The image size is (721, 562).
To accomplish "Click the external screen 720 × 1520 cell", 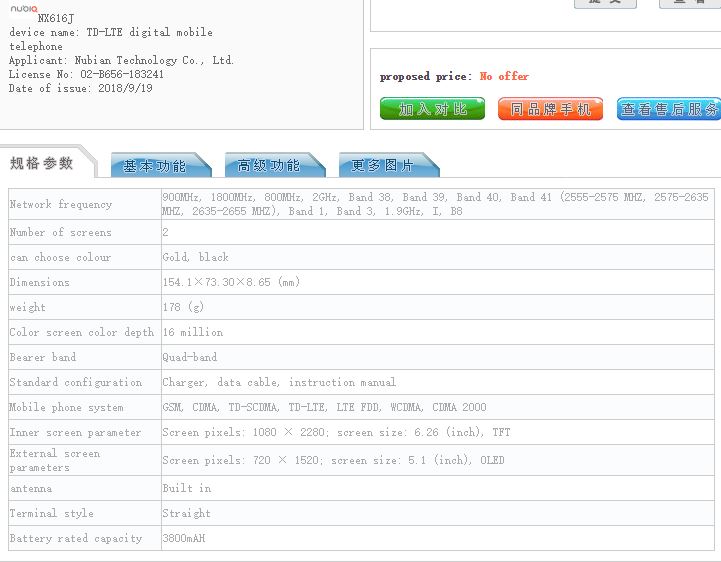I will pyautogui.click(x=438, y=460).
